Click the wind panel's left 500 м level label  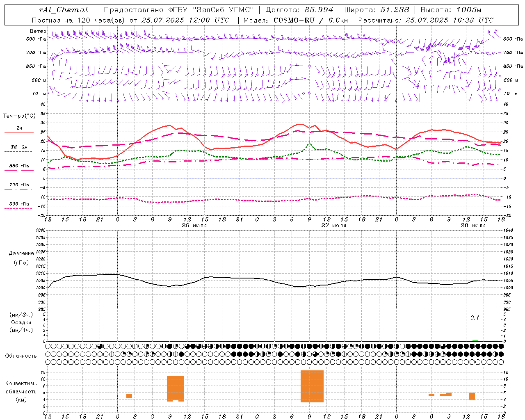coord(39,80)
